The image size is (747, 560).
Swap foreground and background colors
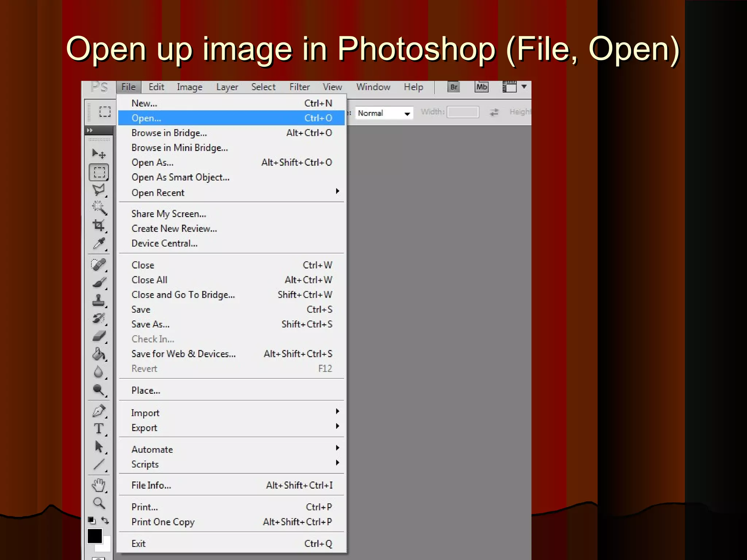coord(105,520)
